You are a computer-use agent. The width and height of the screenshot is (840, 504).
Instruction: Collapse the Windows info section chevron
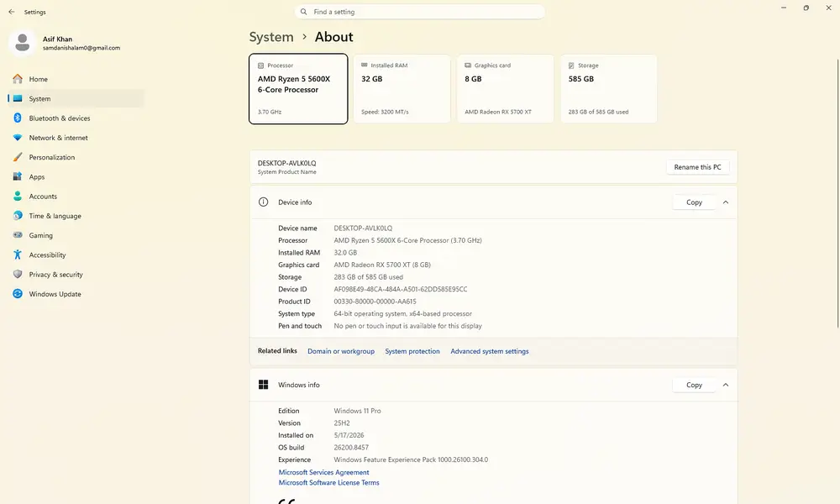(x=726, y=385)
